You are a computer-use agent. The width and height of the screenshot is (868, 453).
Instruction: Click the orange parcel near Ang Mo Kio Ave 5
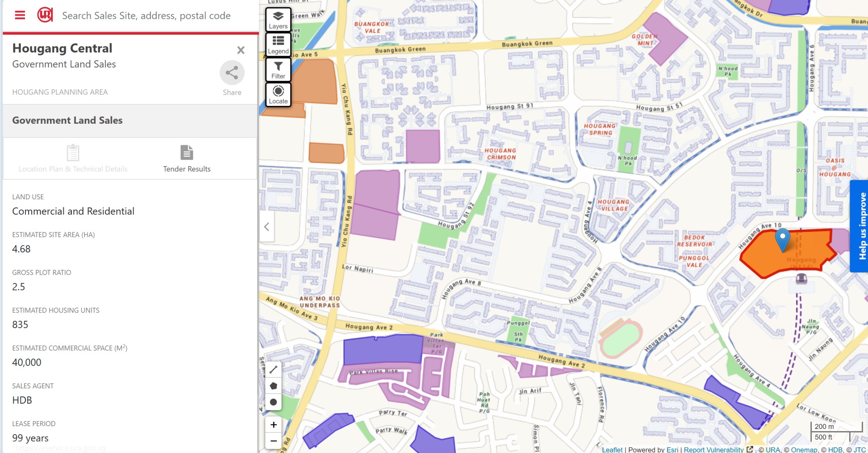point(315,81)
